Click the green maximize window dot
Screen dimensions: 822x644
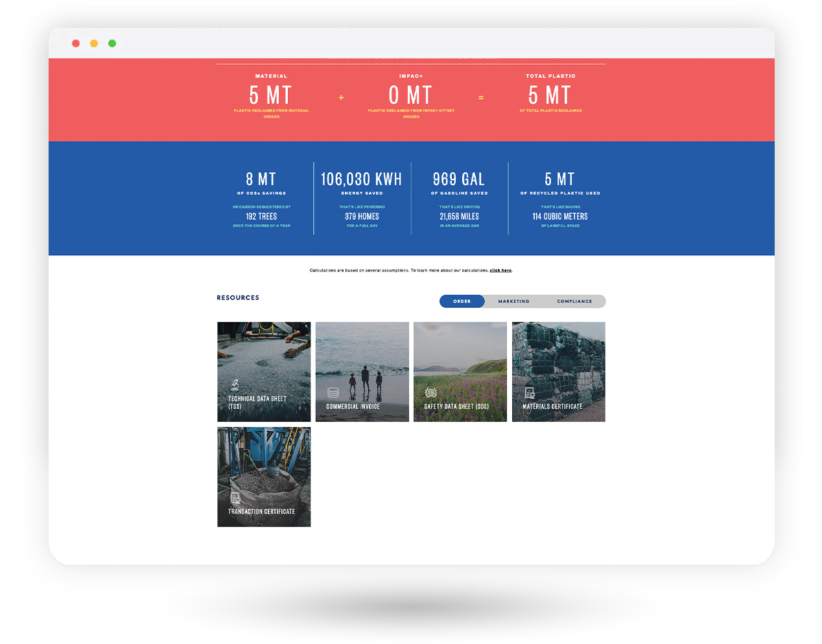(112, 43)
